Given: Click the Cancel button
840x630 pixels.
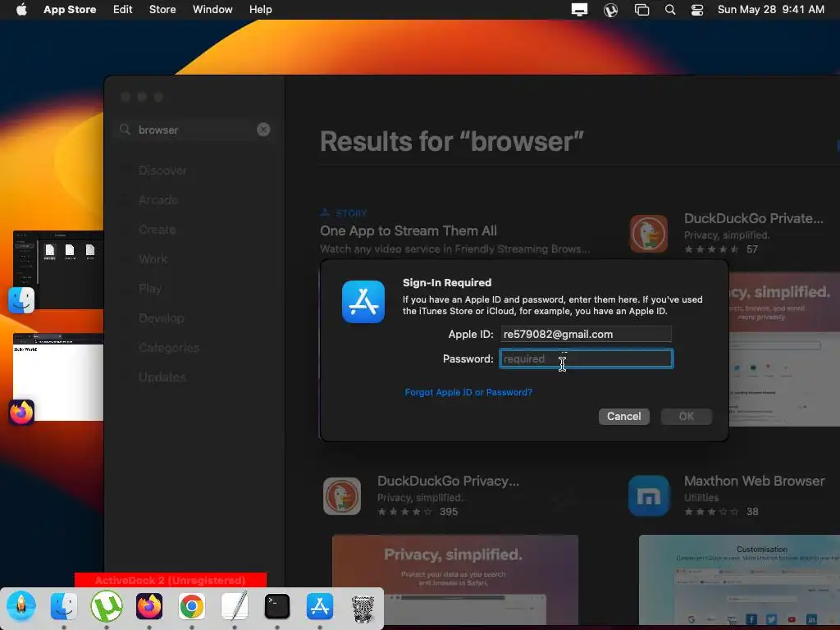Looking at the screenshot, I should click(x=623, y=416).
